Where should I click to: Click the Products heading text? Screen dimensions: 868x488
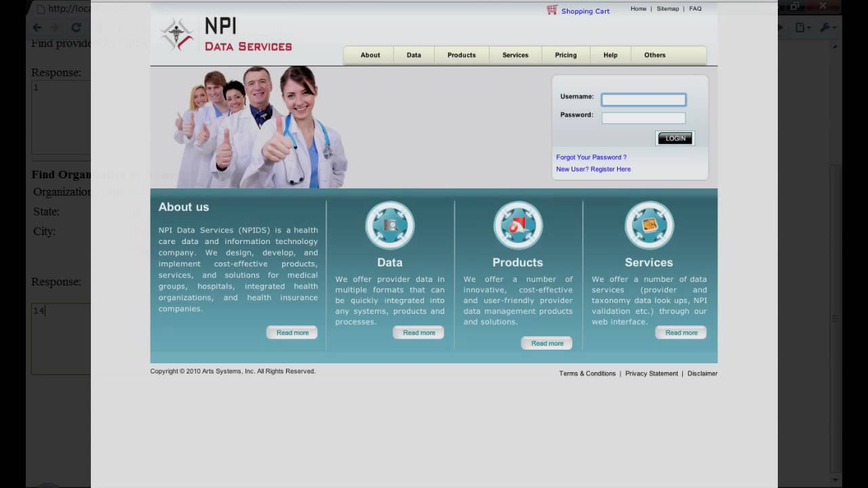coord(517,262)
